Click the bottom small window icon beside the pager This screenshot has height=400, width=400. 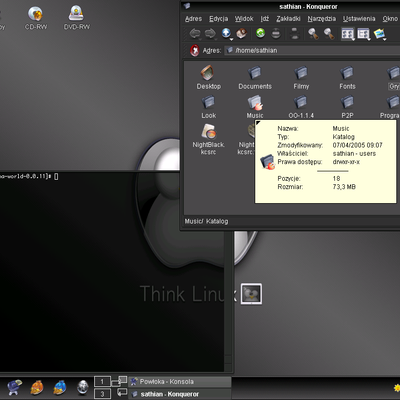[x=122, y=392]
